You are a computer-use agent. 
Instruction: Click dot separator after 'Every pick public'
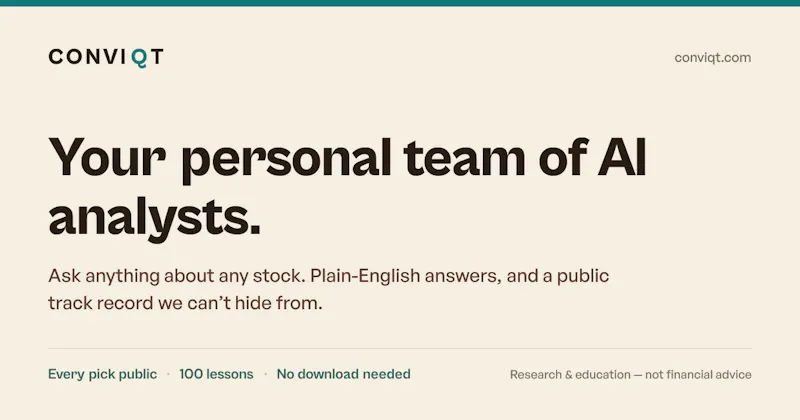coord(168,375)
